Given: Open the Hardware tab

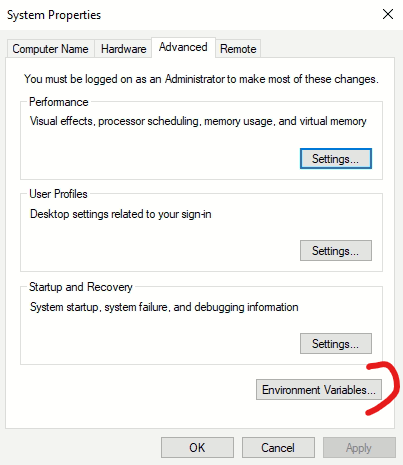Looking at the screenshot, I should pos(123,49).
